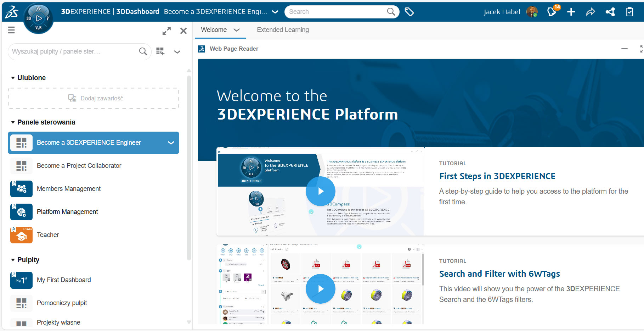Image resolution: width=644 pixels, height=331 pixels.
Task: Open the hamburger menu in the side panel
Action: (11, 30)
